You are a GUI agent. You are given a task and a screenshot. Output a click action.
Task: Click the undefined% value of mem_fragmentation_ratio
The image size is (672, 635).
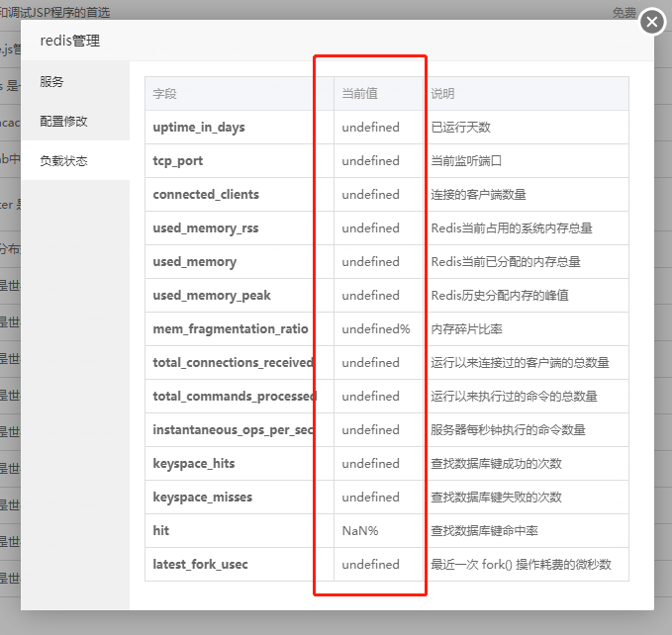[x=376, y=328]
